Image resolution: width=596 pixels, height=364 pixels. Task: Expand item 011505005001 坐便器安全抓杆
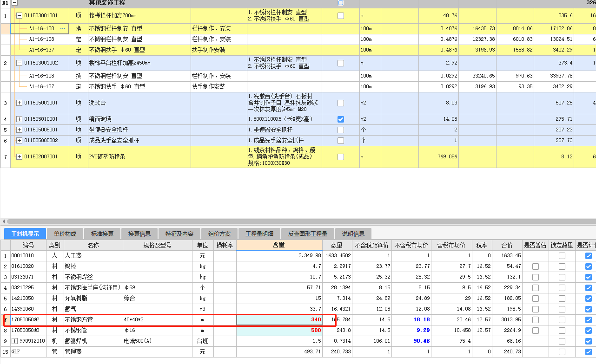(19, 130)
